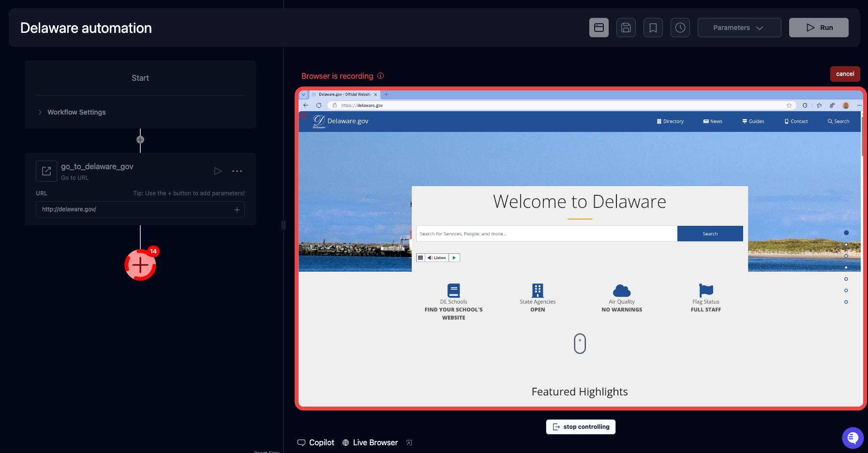Open the News menu item
The image size is (868, 453).
click(x=713, y=121)
